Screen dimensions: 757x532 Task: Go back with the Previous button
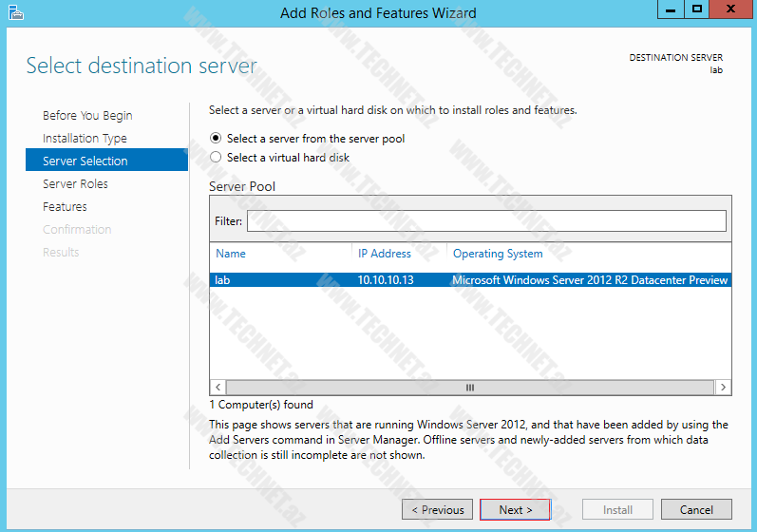[x=437, y=510]
